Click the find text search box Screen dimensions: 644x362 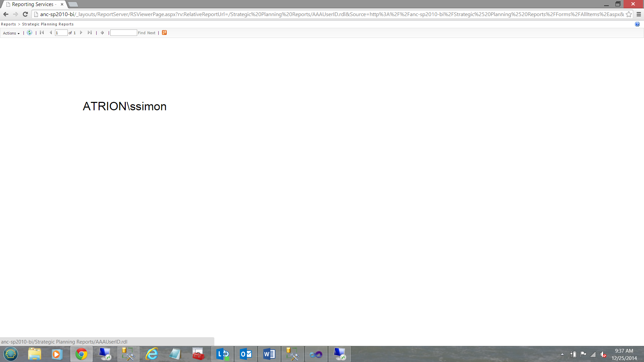tap(123, 33)
